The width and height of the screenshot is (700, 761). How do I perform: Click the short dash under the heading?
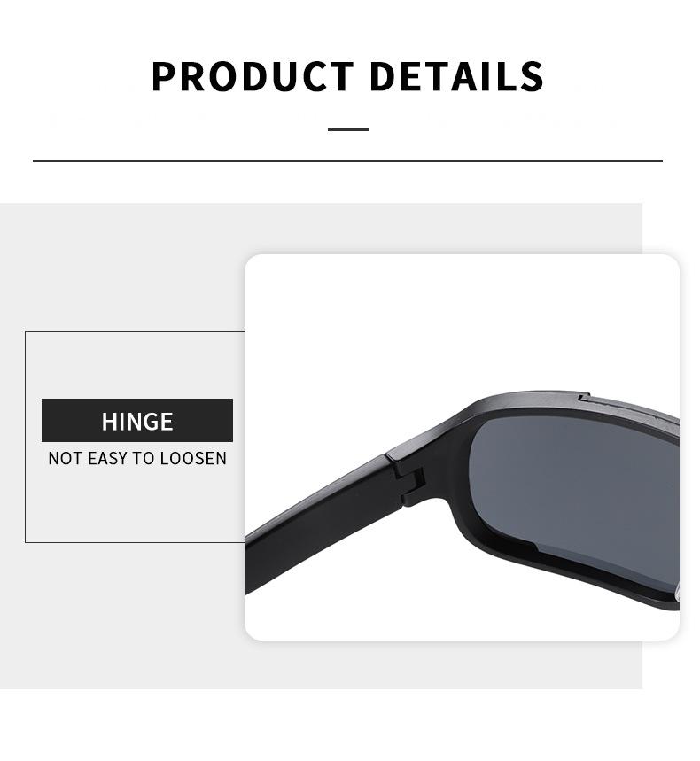[348, 129]
